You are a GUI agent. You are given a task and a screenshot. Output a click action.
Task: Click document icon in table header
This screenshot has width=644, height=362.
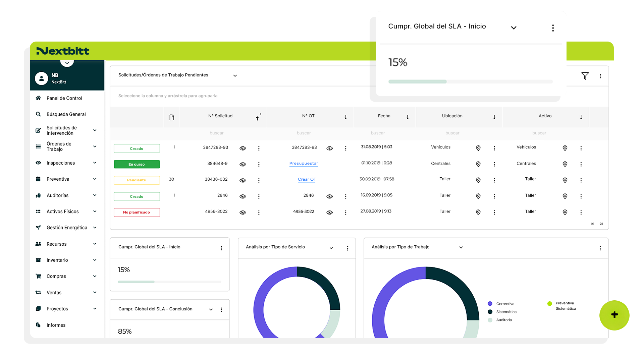click(x=172, y=117)
